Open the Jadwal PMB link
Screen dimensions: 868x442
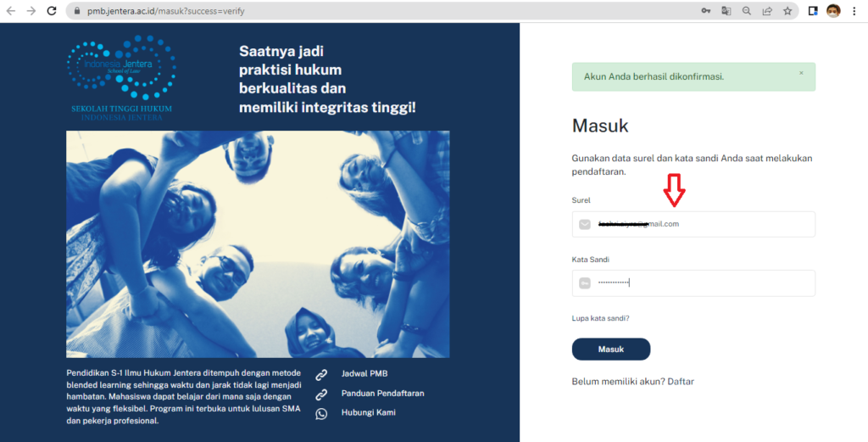pyautogui.click(x=364, y=374)
